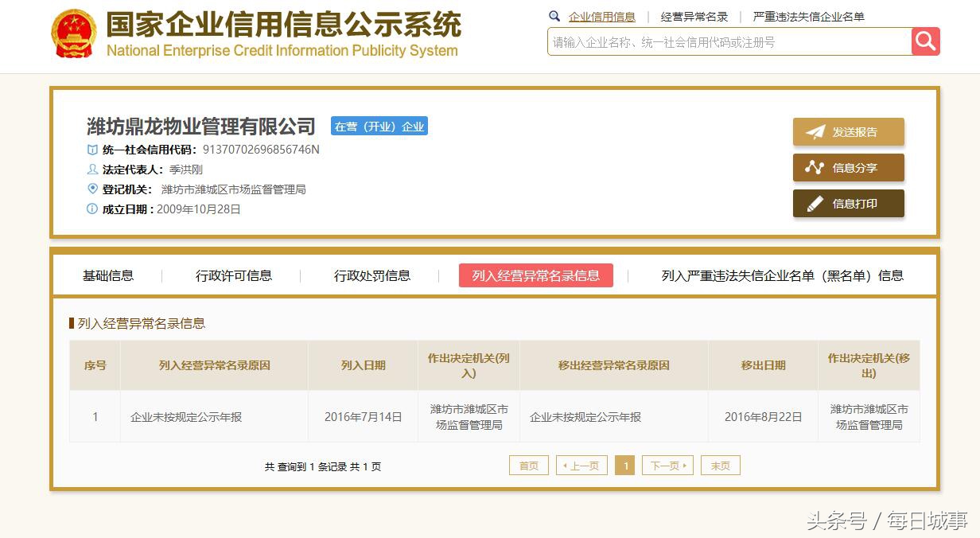The width and height of the screenshot is (980, 538).
Task: Click the enterprise name search input field
Action: [x=716, y=41]
